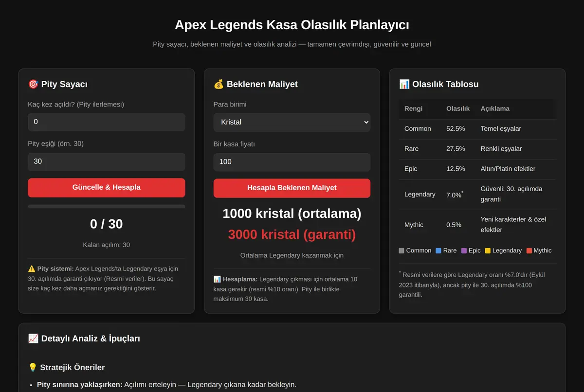584x392 pixels.
Task: Focus the Pity eşiği input field
Action: coord(107,161)
